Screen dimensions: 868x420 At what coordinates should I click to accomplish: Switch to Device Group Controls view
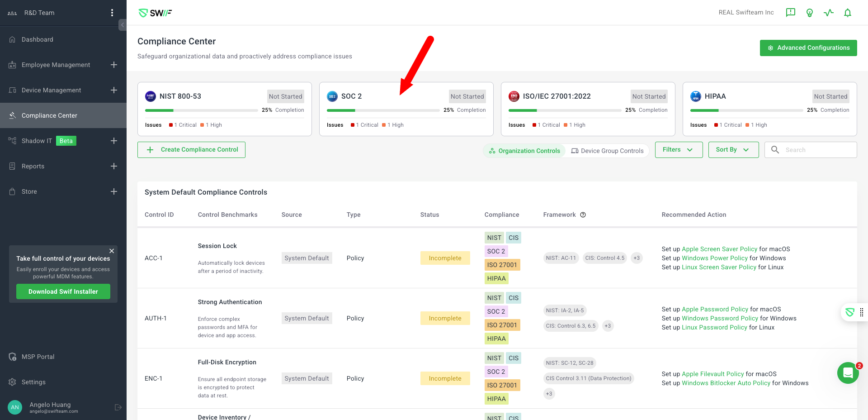(x=607, y=151)
